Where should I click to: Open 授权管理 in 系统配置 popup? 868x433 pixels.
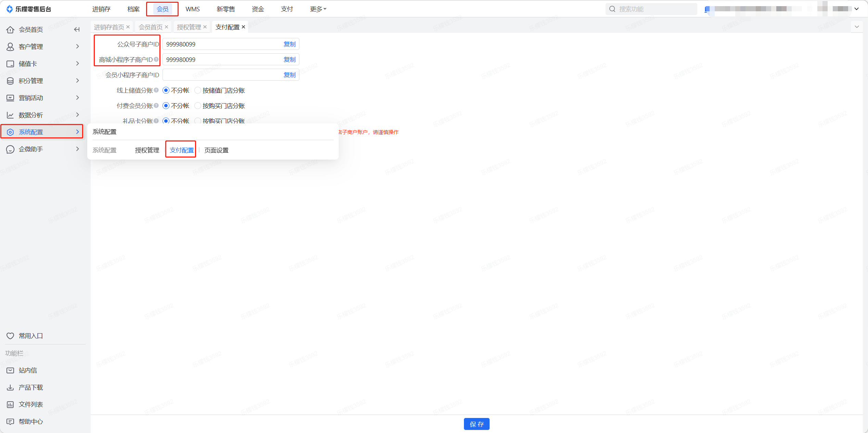click(x=147, y=150)
